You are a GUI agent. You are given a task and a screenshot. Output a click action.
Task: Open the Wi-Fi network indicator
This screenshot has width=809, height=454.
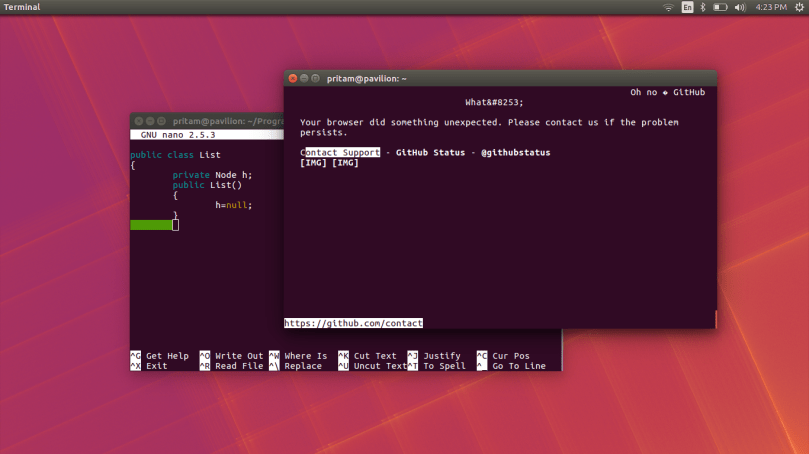click(668, 7)
